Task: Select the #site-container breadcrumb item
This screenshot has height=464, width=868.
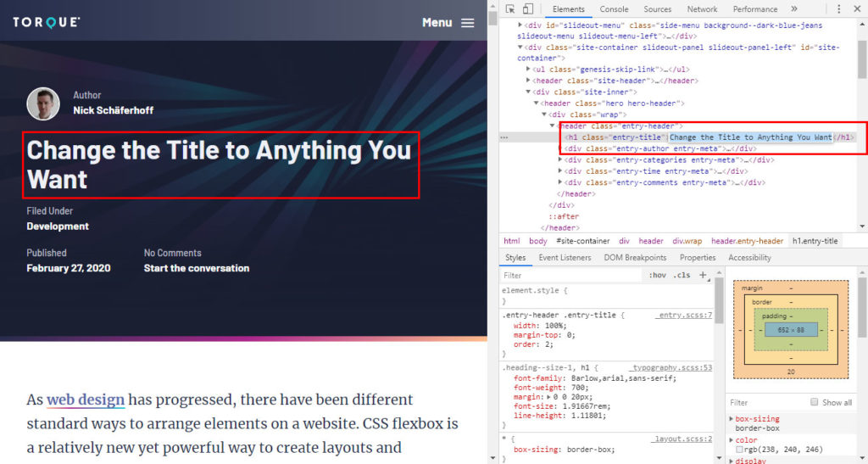Action: (583, 241)
